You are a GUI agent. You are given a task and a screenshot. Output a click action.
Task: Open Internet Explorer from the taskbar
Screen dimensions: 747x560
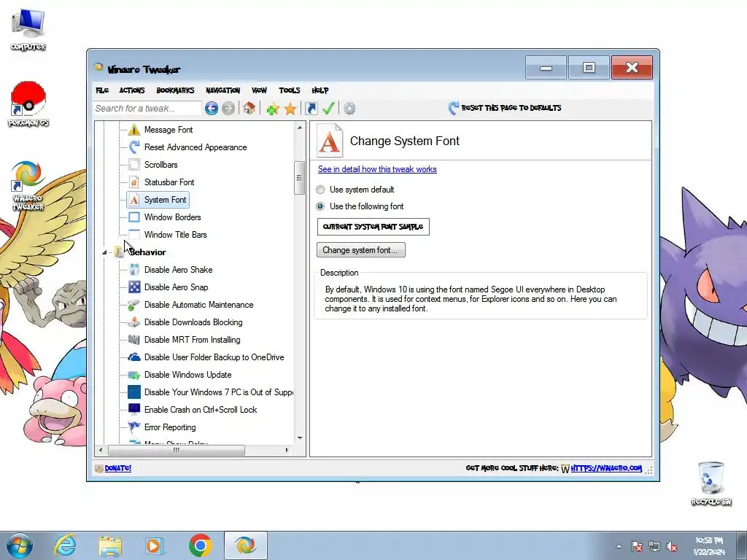(x=65, y=545)
